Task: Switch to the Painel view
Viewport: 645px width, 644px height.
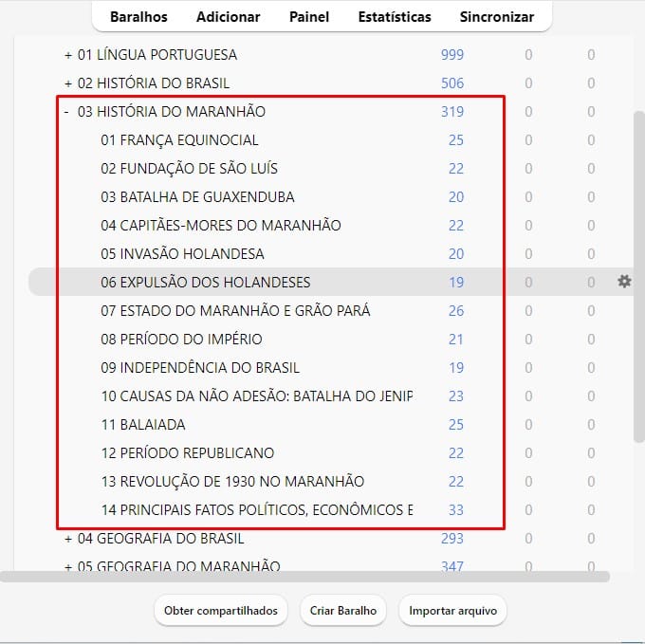Action: (309, 17)
